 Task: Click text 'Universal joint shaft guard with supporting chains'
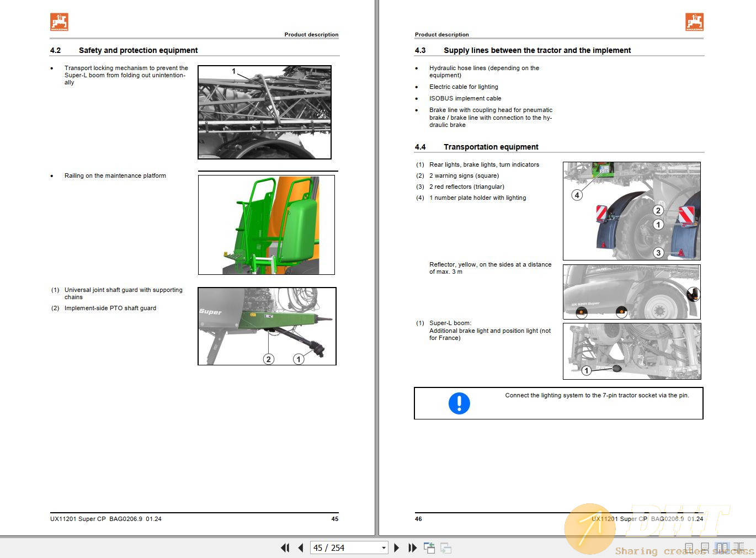(x=124, y=294)
